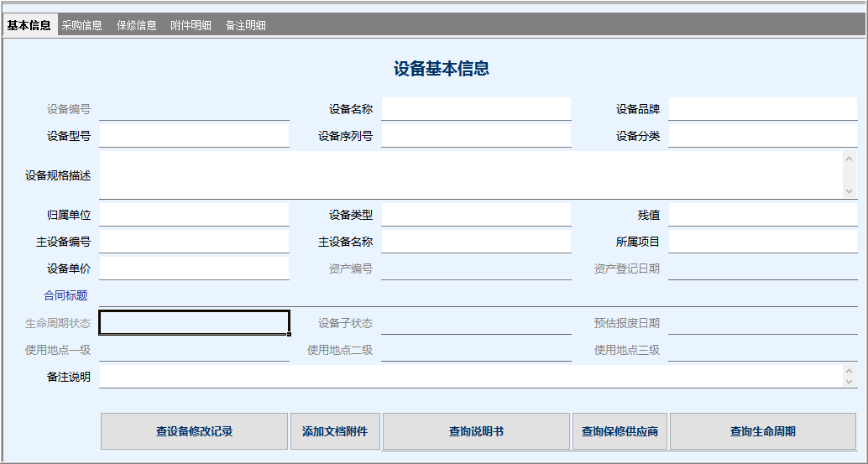Click the 使用地点二级 field
The height and width of the screenshot is (464, 868).
tap(476, 350)
